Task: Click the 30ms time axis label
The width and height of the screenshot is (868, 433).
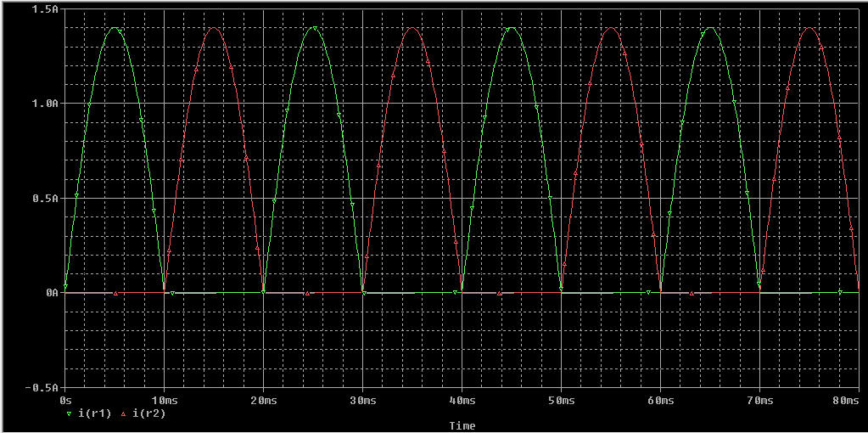Action: click(363, 398)
